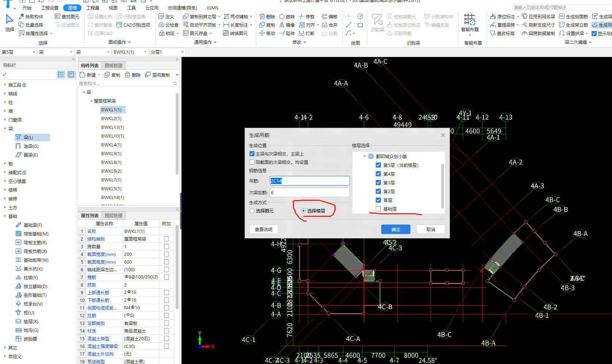Click 新建 in component list toolbar

88,75
